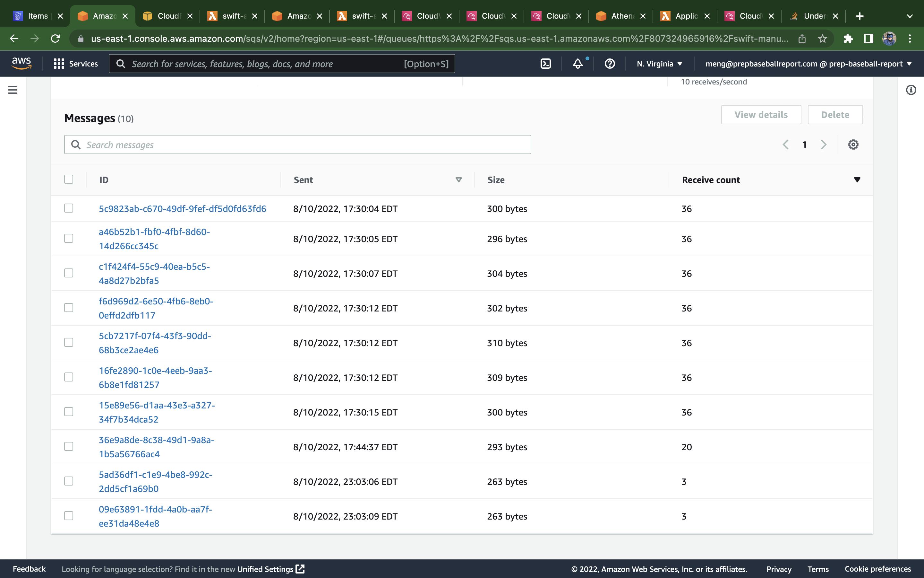Open the Chrome profile avatar
This screenshot has width=924, height=578.
pyautogui.click(x=889, y=39)
